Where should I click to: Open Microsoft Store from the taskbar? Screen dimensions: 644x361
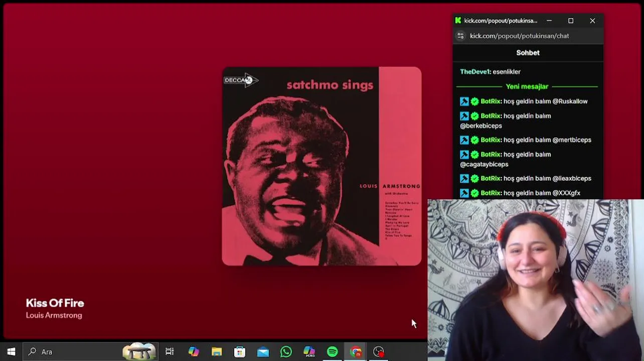tap(240, 351)
